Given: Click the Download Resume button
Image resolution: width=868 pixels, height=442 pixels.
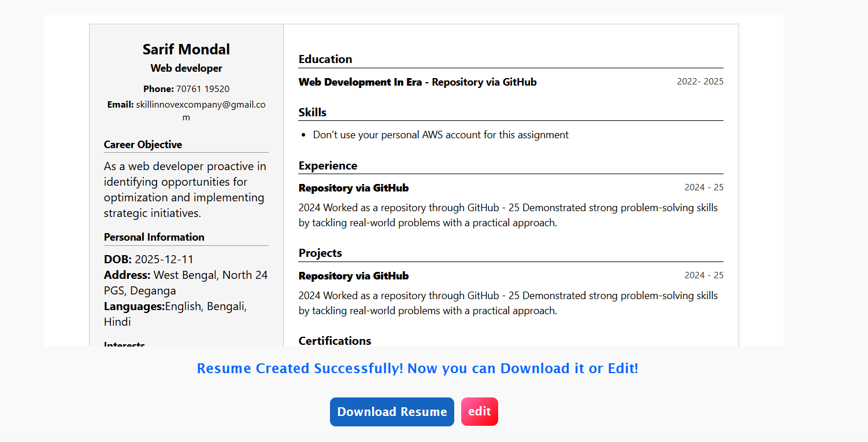Looking at the screenshot, I should [392, 411].
